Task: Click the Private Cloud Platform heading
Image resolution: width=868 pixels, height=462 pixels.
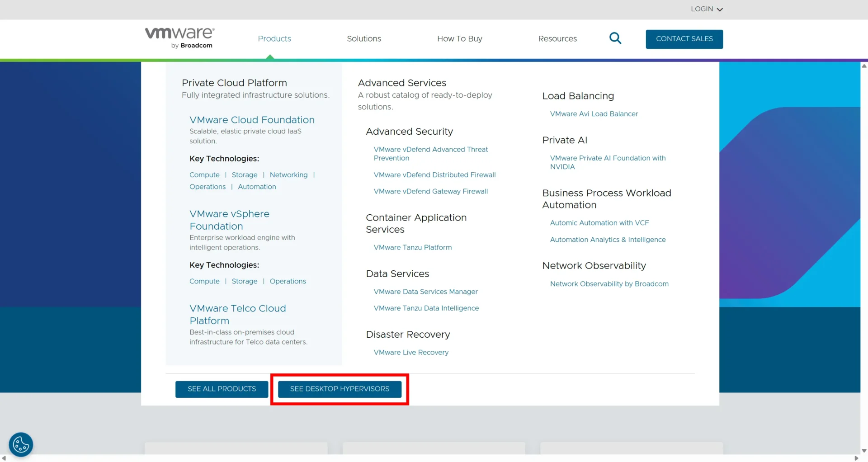Action: pos(234,83)
